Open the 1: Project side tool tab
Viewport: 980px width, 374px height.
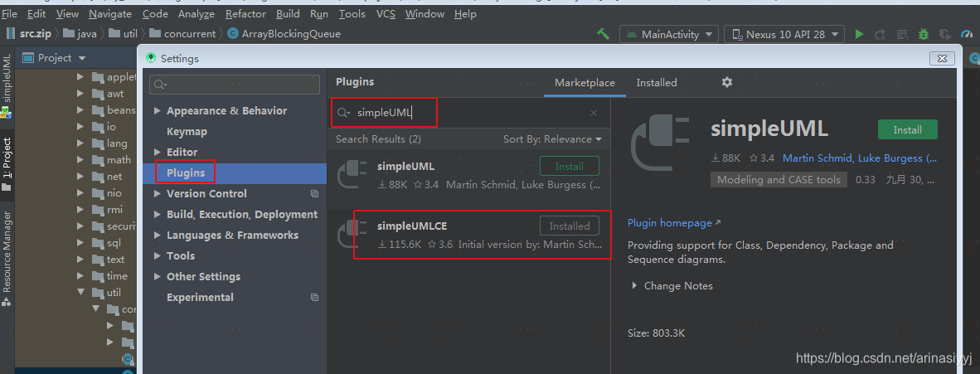click(7, 163)
